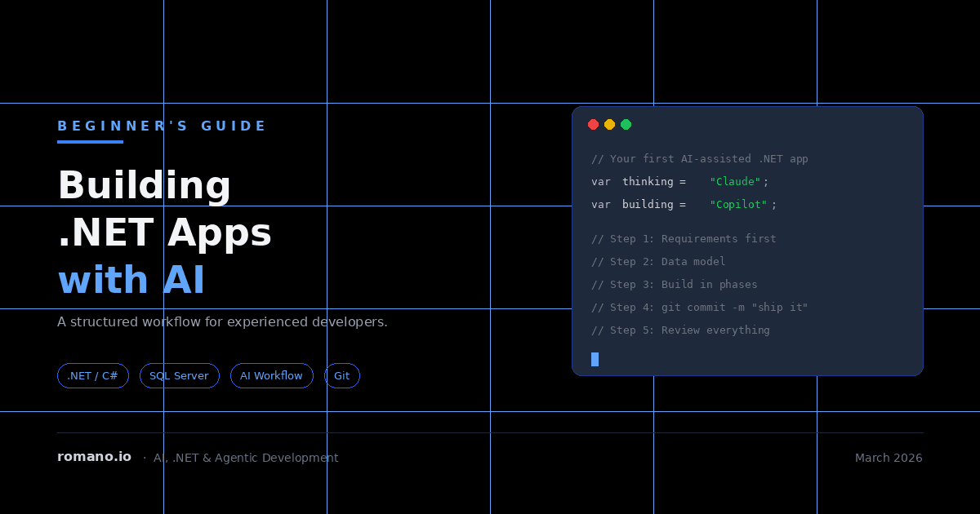This screenshot has height=514, width=980.
Task: Click the "Your first AI-assisted .NET app" comment
Action: point(699,159)
